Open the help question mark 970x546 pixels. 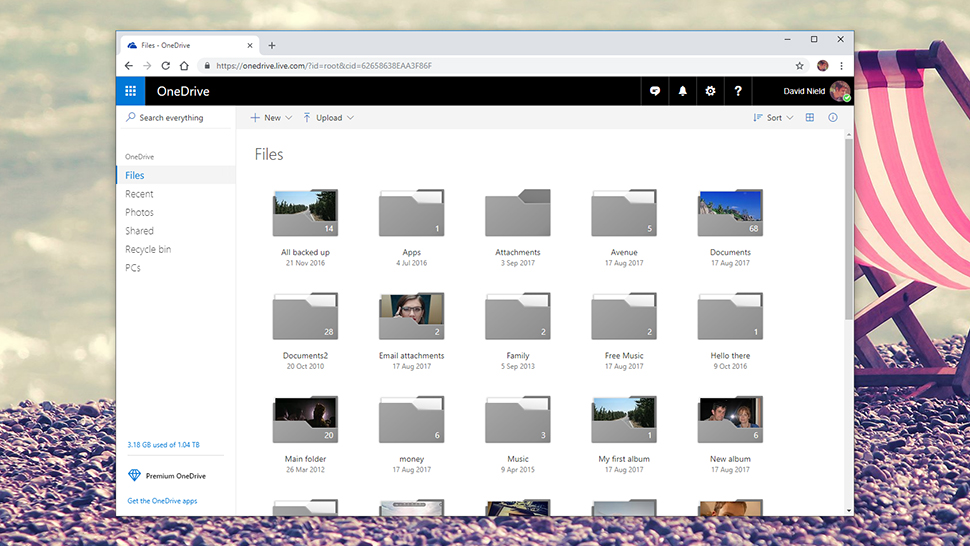(738, 91)
